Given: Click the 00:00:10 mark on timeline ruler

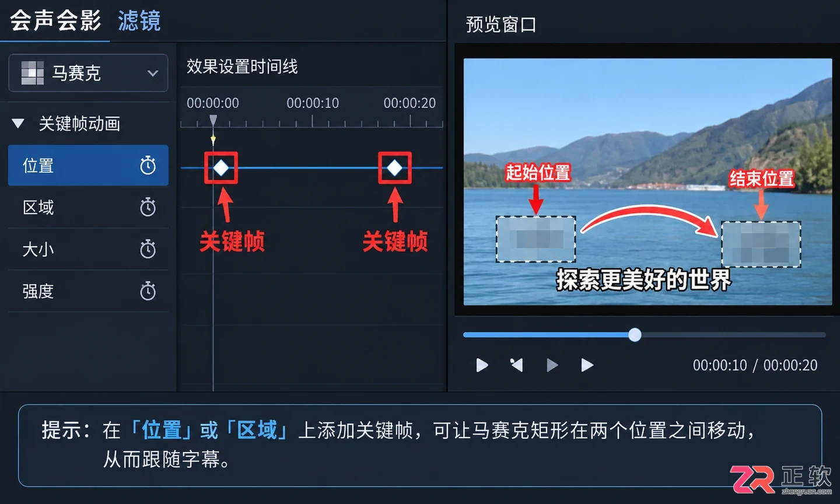Looking at the screenshot, I should (313, 103).
